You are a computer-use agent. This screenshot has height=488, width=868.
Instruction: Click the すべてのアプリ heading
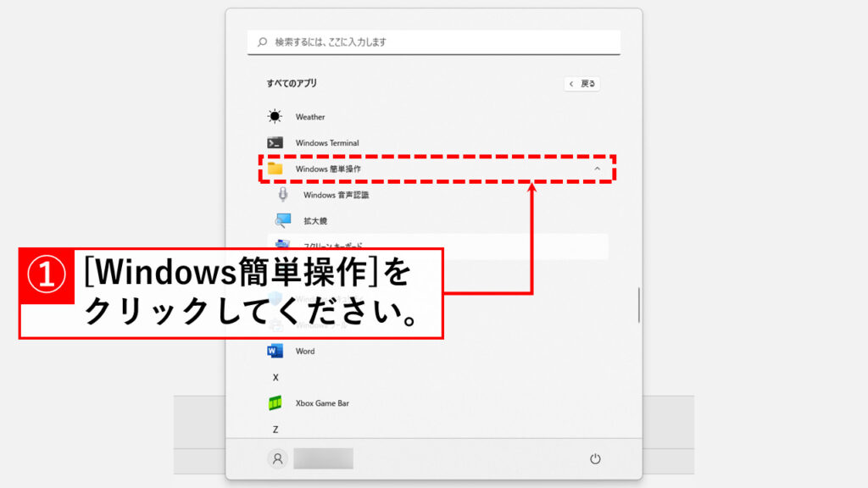coord(292,83)
